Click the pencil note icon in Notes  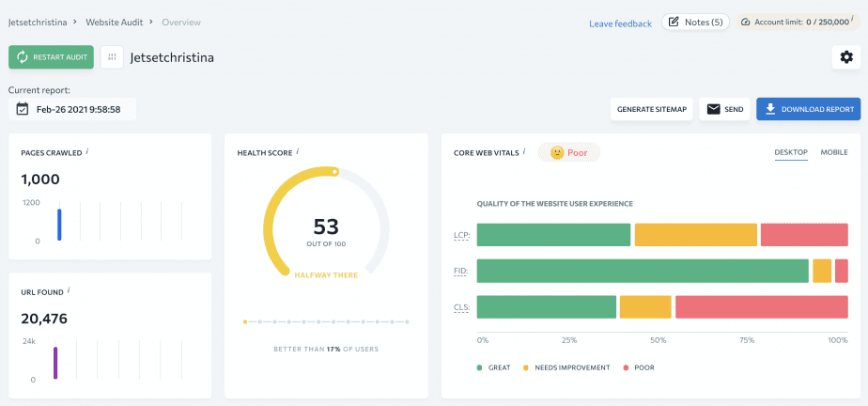[x=674, y=23]
